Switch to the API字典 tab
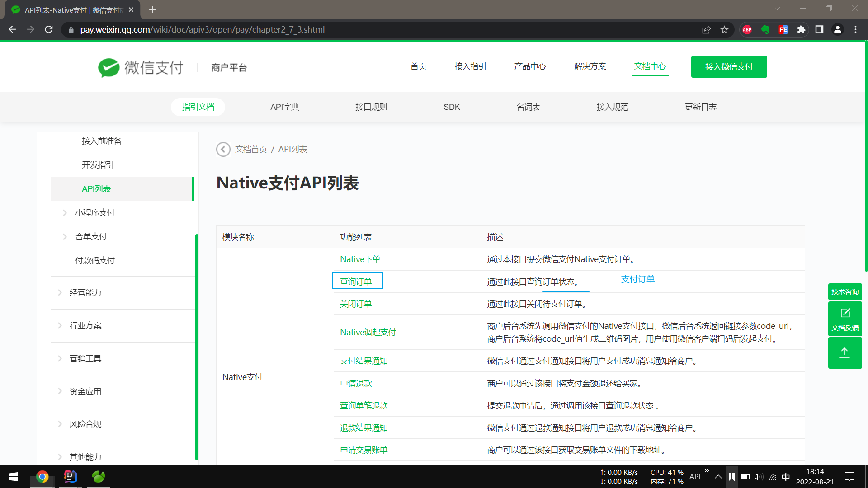 click(284, 107)
